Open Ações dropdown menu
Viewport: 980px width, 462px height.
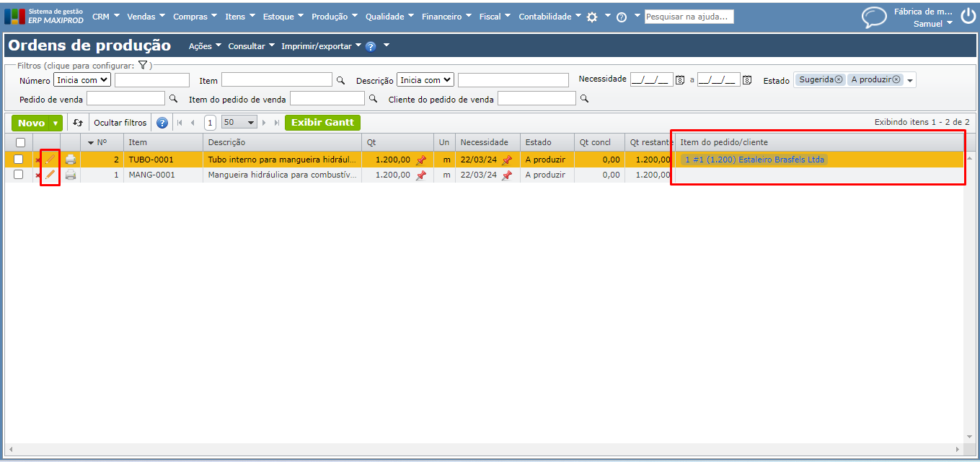pos(206,46)
